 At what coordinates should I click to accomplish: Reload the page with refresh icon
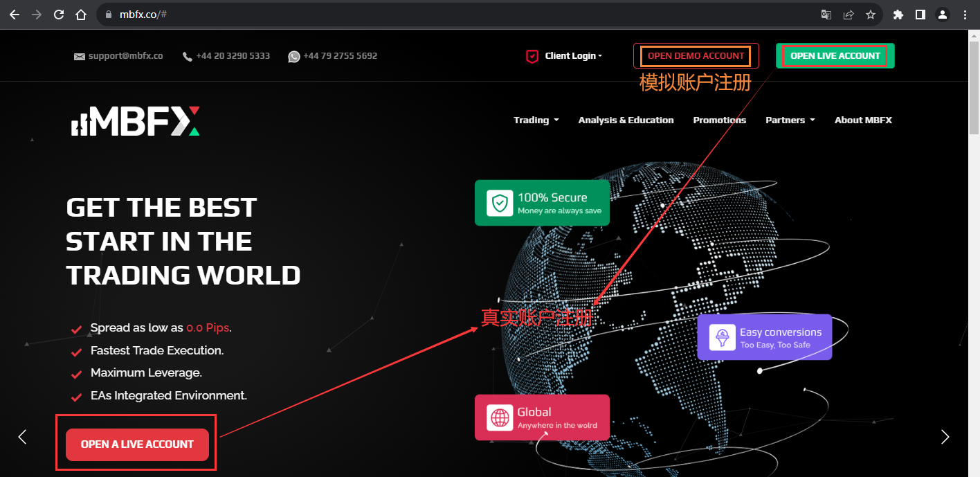59,15
